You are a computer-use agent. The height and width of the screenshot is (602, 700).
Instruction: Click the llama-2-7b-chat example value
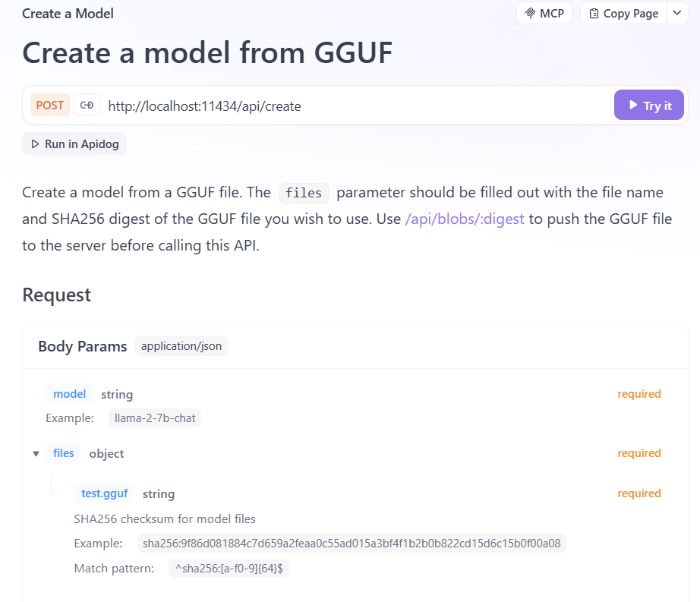[x=155, y=418]
